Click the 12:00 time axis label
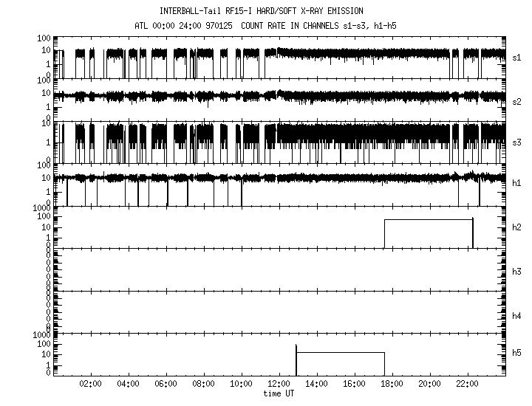The height and width of the screenshot is (406, 532). pyautogui.click(x=279, y=385)
